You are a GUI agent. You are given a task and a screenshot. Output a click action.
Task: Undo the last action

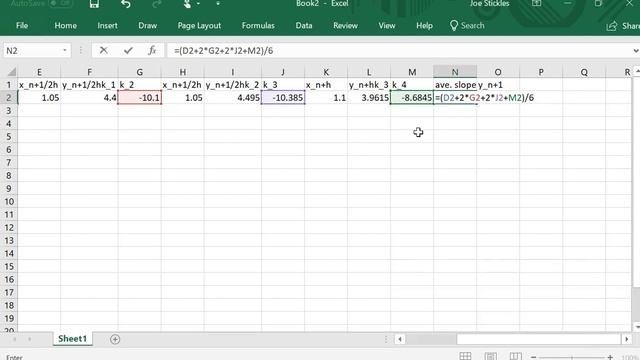point(126,4)
